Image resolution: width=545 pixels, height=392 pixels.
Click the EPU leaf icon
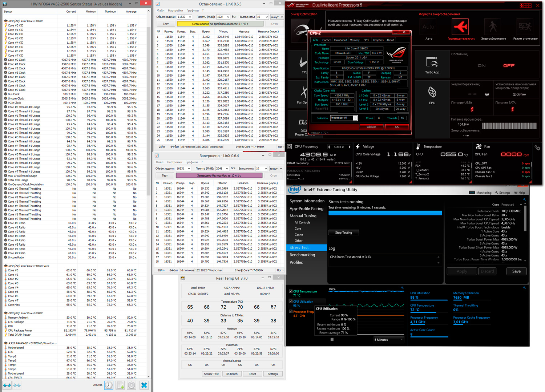(432, 92)
